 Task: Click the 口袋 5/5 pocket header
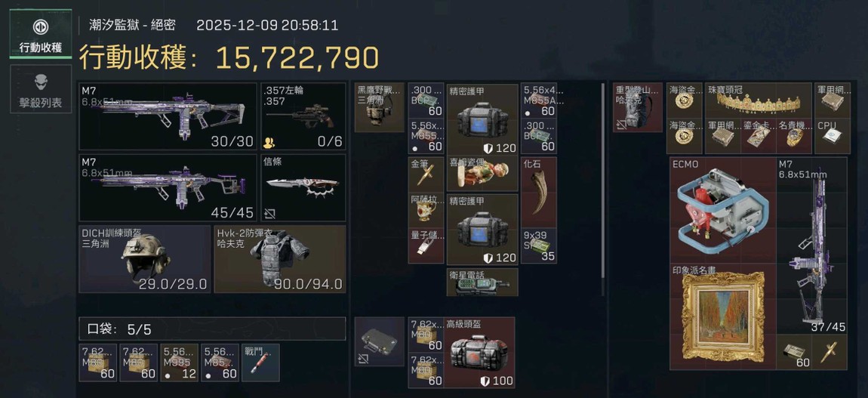[213, 329]
